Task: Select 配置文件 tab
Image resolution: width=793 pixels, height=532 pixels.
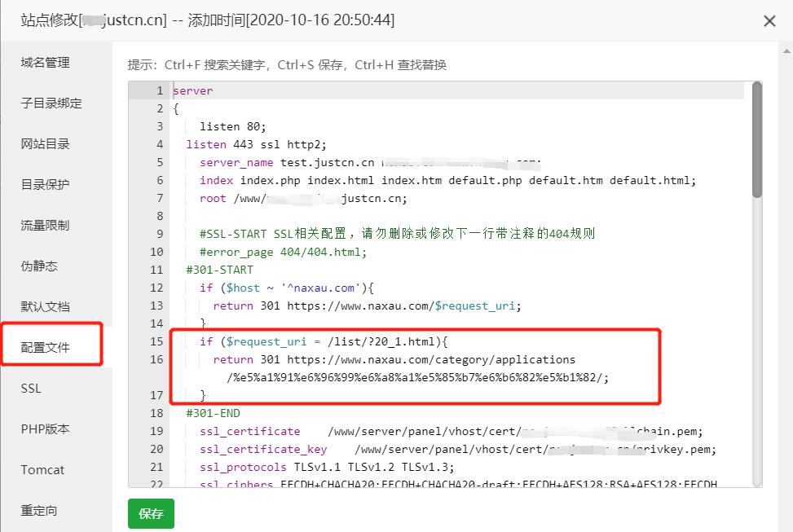Action: (x=46, y=348)
